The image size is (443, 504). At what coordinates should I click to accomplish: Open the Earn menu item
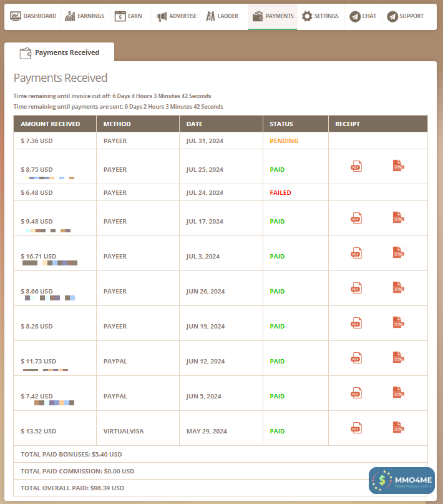tap(129, 16)
